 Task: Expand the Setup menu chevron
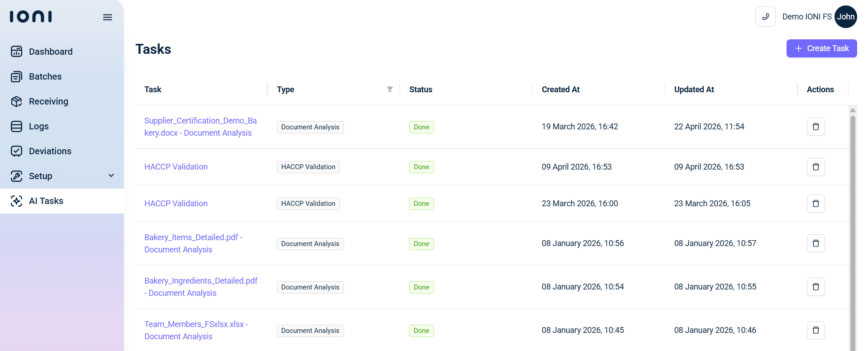(111, 175)
